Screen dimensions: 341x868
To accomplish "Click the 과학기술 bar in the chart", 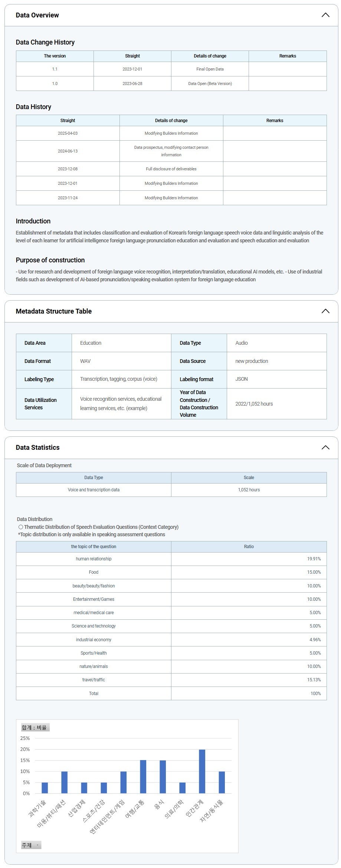I will tap(45, 787).
